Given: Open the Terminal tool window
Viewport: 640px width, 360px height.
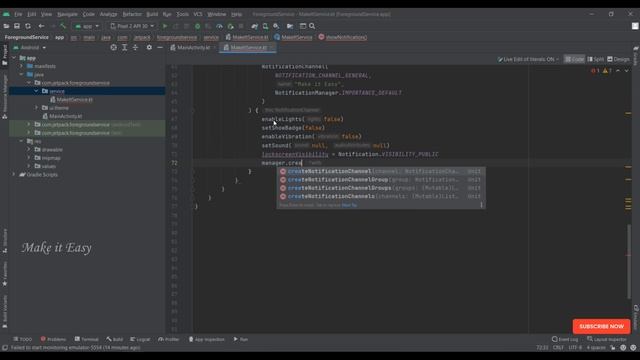Looking at the screenshot, I should [x=87, y=339].
